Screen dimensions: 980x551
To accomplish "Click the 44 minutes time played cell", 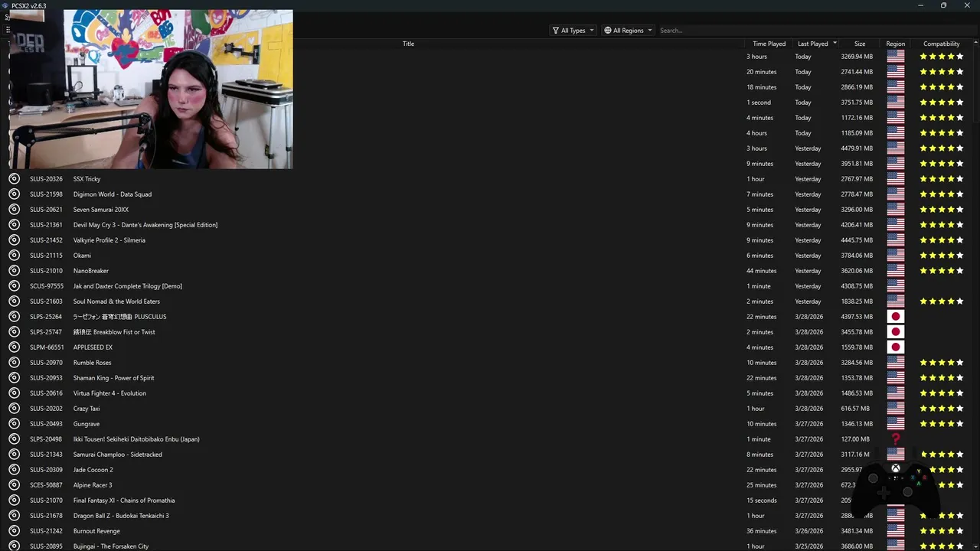I will (x=762, y=271).
